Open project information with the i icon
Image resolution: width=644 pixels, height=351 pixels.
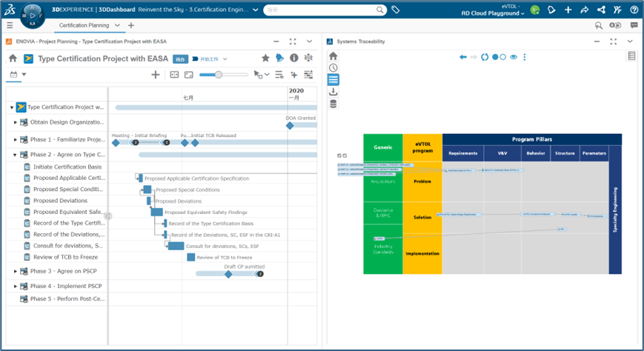pyautogui.click(x=294, y=58)
